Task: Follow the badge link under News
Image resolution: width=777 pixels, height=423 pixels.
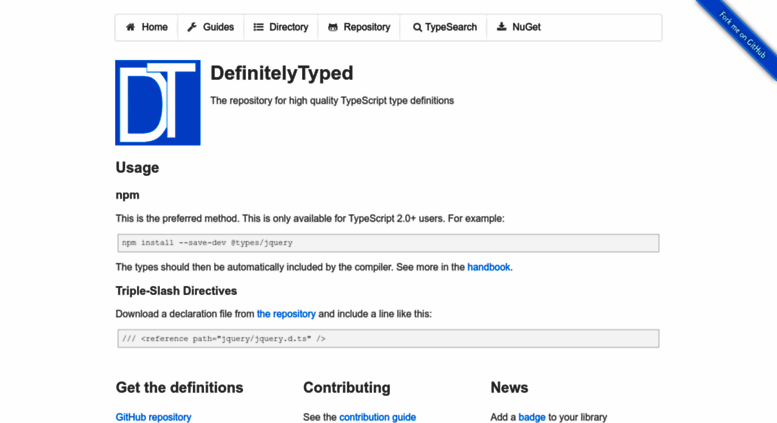Action: (532, 417)
